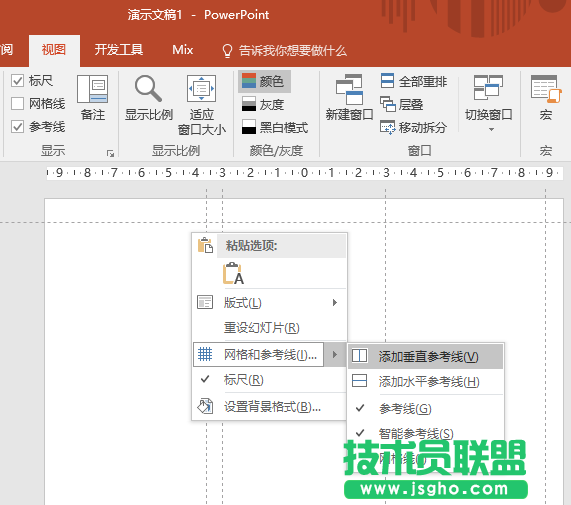Click the 网格和参考线 grid icon
The image size is (571, 505).
point(205,354)
